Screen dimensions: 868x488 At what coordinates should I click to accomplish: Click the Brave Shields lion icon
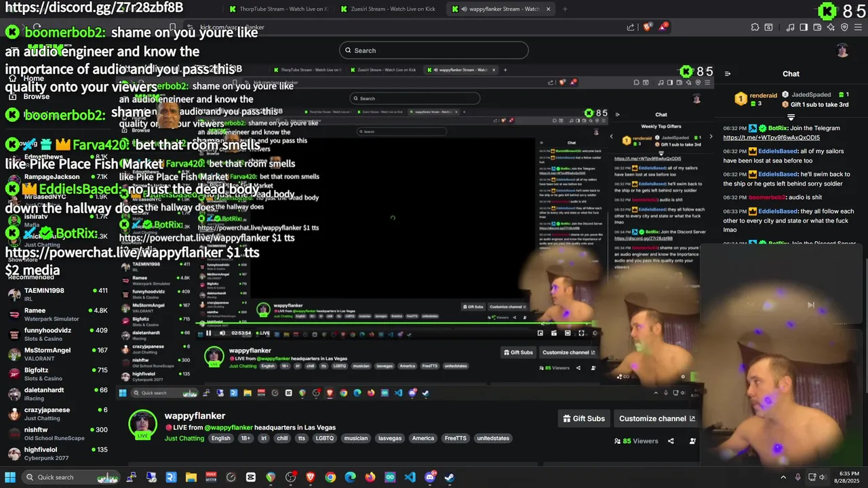[x=648, y=27]
